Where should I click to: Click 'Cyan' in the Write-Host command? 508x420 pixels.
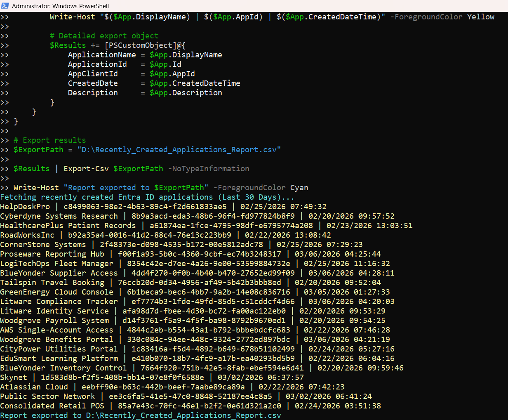pos(299,188)
